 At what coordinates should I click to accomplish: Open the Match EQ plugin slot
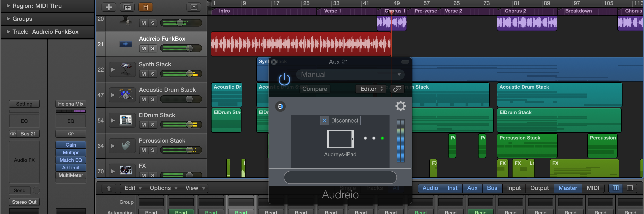point(71,160)
